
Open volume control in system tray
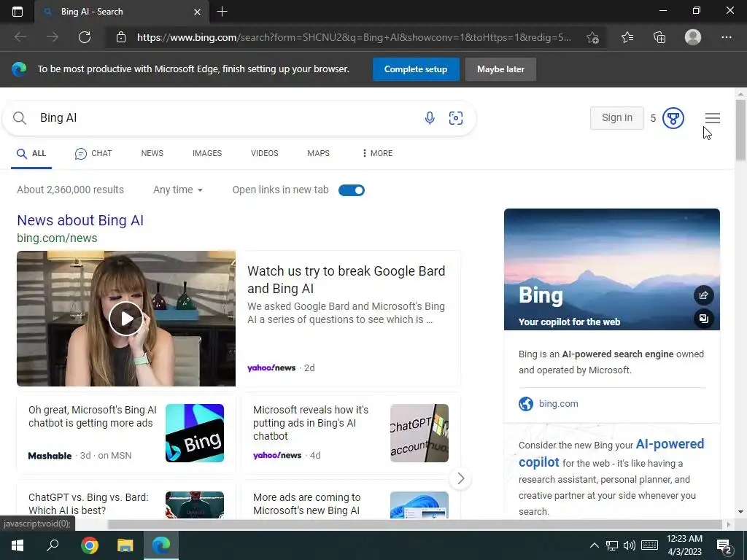tap(630, 545)
